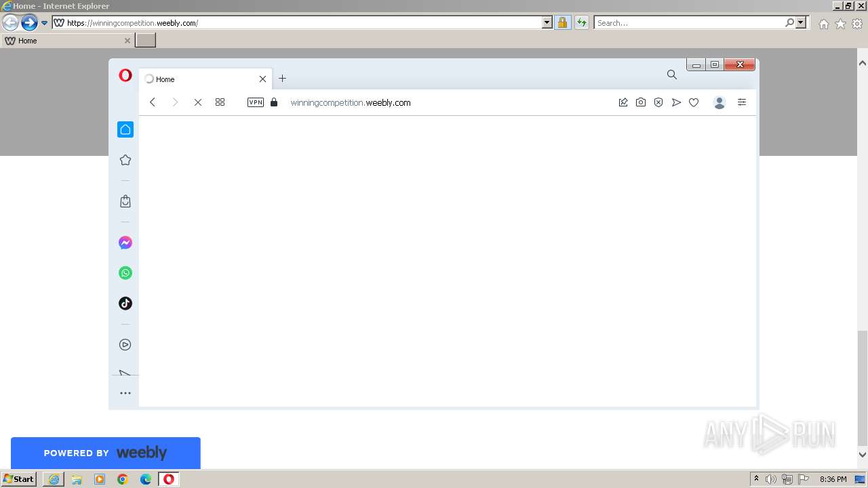Switch to Opera taskbar button
This screenshot has height=488, width=868.
(x=169, y=479)
